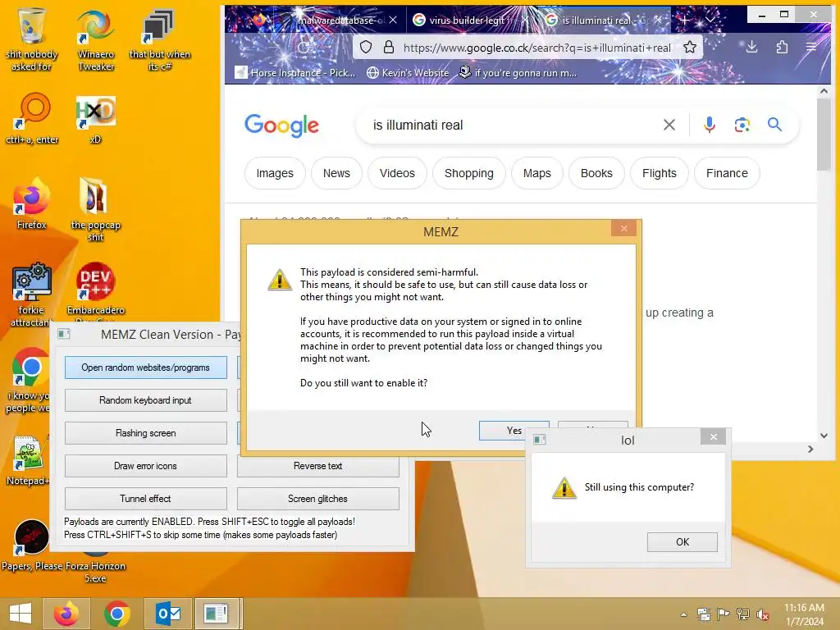Image resolution: width=840 pixels, height=630 pixels.
Task: Open a new Firefox tab
Action: [x=684, y=20]
